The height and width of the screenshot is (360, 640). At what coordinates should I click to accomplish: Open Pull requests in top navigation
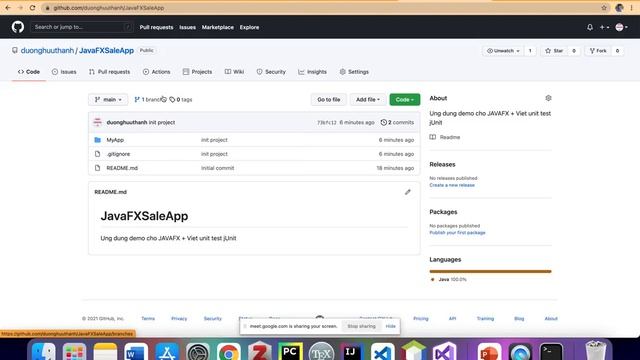156,27
